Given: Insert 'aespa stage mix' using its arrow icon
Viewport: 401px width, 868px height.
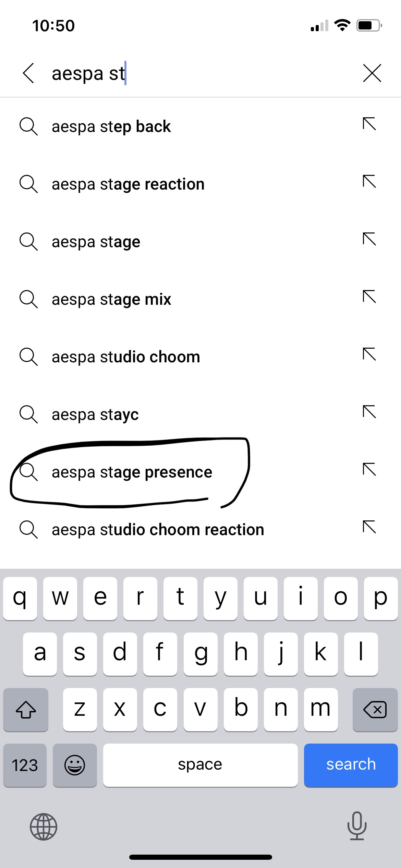Looking at the screenshot, I should click(x=369, y=297).
